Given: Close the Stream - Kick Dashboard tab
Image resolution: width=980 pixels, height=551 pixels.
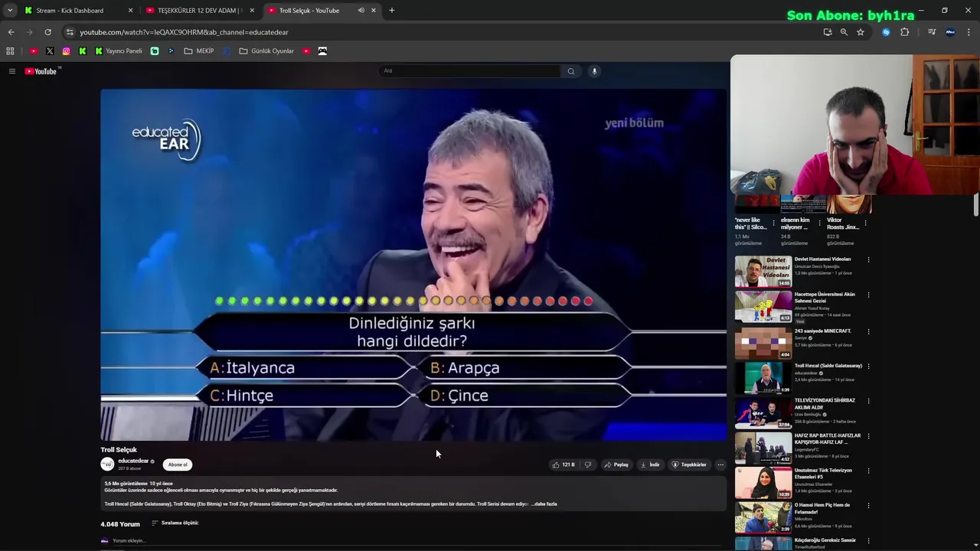Looking at the screenshot, I should tap(130, 11).
